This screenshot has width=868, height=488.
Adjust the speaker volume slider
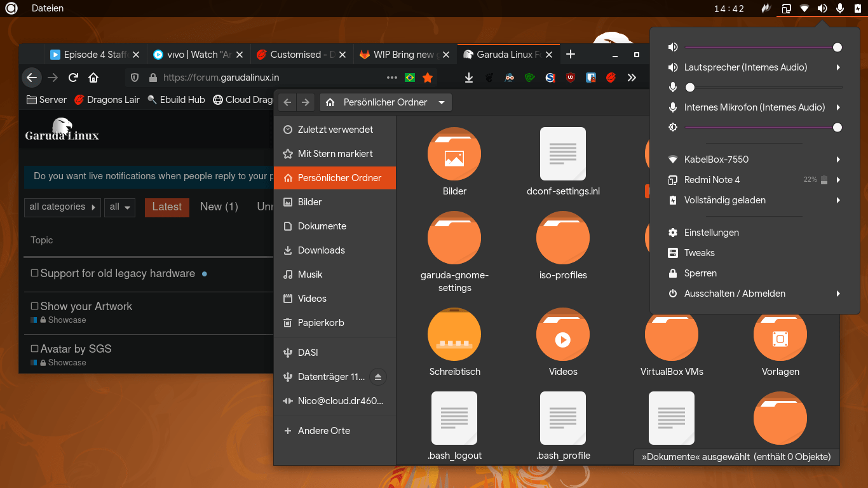click(x=764, y=47)
